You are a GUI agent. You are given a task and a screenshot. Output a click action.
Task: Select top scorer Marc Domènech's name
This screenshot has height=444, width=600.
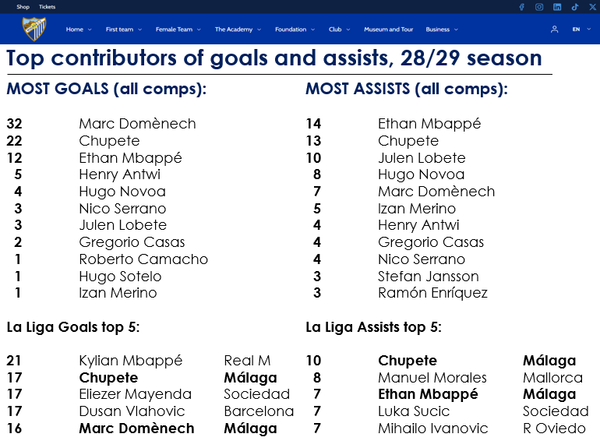(137, 124)
